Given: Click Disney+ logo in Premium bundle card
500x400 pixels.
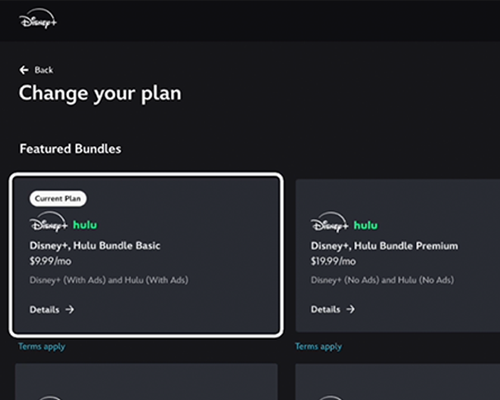Looking at the screenshot, I should coord(329,222).
